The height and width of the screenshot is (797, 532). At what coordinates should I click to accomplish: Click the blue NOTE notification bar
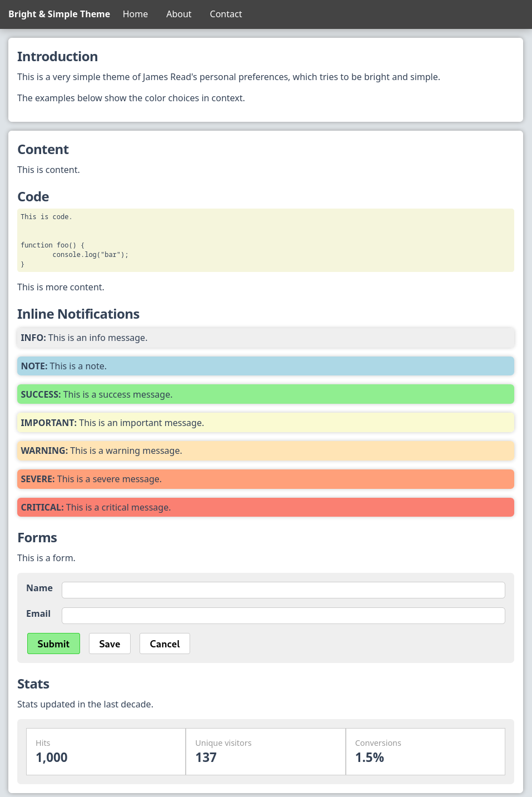(x=266, y=366)
